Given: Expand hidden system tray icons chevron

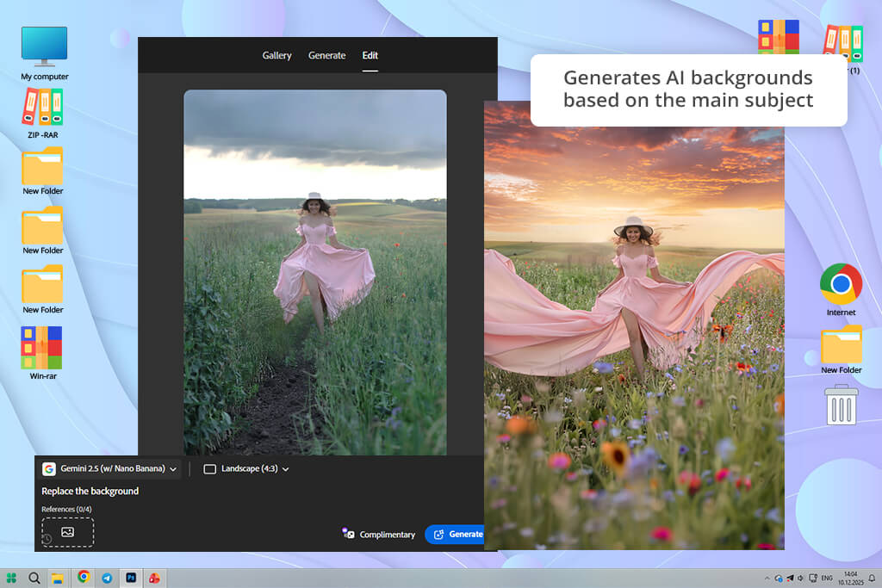Looking at the screenshot, I should coord(767,578).
